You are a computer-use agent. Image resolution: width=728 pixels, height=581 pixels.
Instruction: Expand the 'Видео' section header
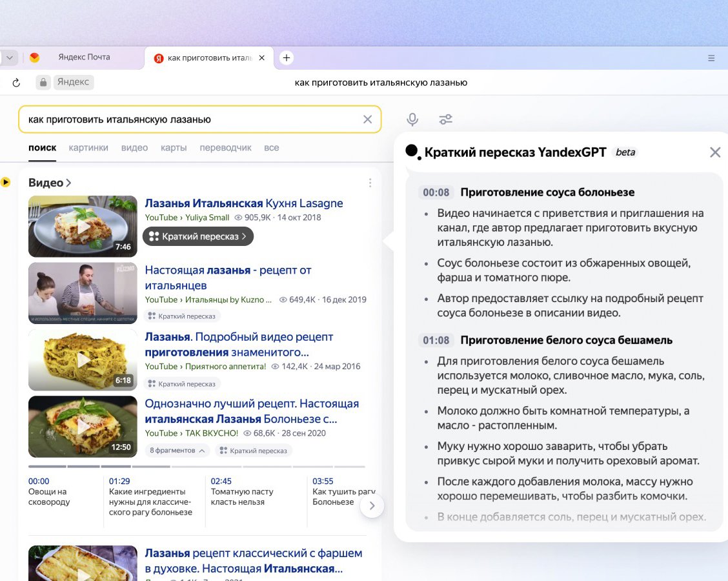point(50,183)
